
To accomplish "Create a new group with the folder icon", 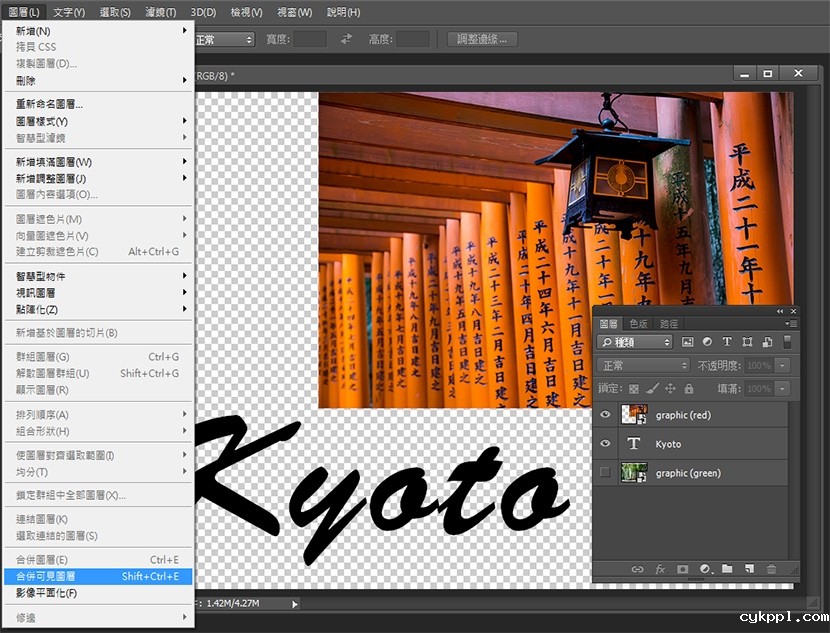I will point(726,568).
